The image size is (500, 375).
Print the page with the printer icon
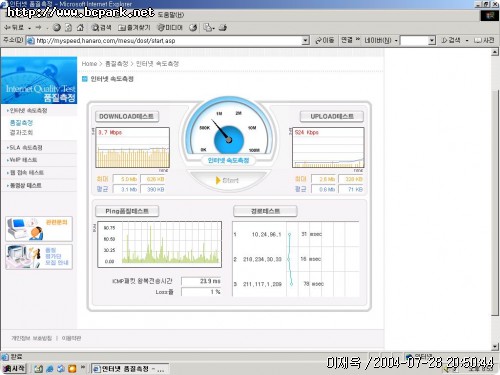pyautogui.click(x=223, y=28)
